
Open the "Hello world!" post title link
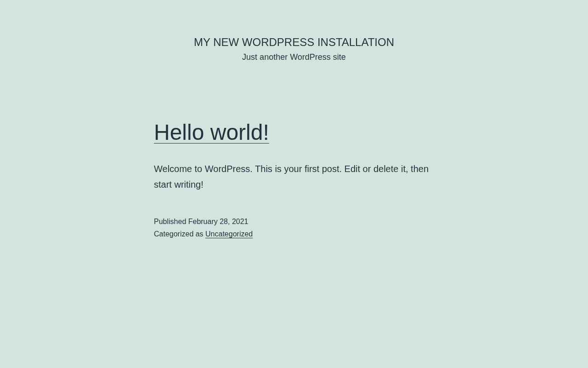(211, 132)
